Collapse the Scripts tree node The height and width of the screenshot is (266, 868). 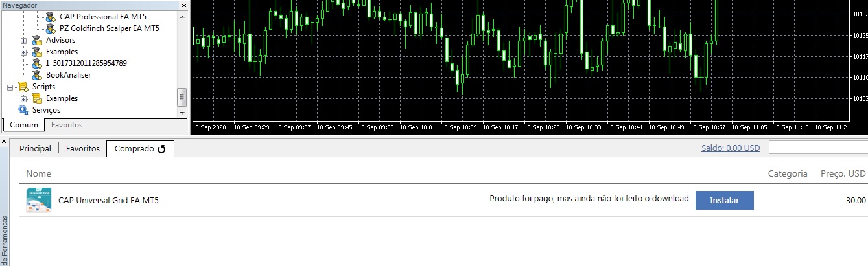10,87
